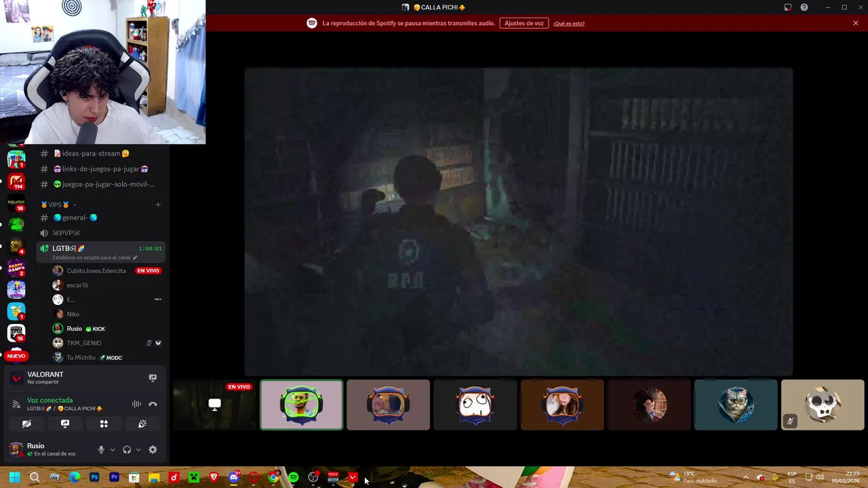Open Windows taskbar search
Image resolution: width=868 pixels, height=488 pixels.
(35, 477)
